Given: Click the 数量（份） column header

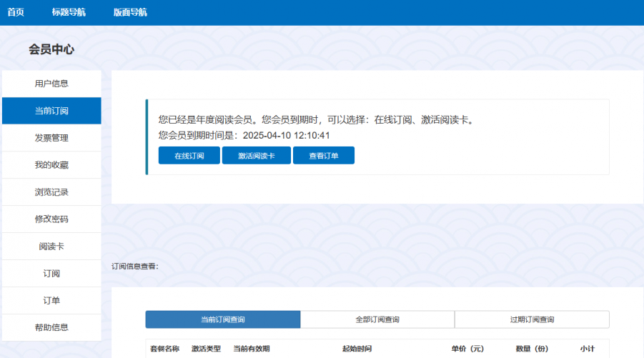Looking at the screenshot, I should (532, 349).
